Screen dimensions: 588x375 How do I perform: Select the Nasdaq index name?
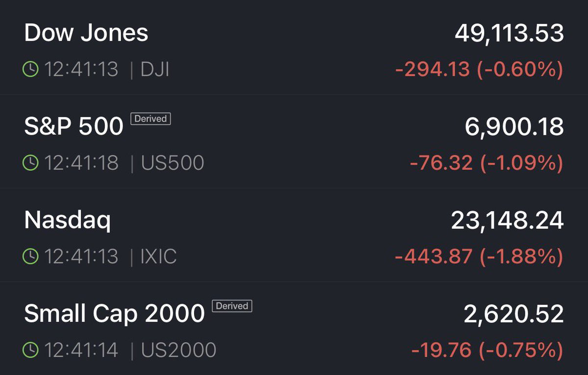68,221
